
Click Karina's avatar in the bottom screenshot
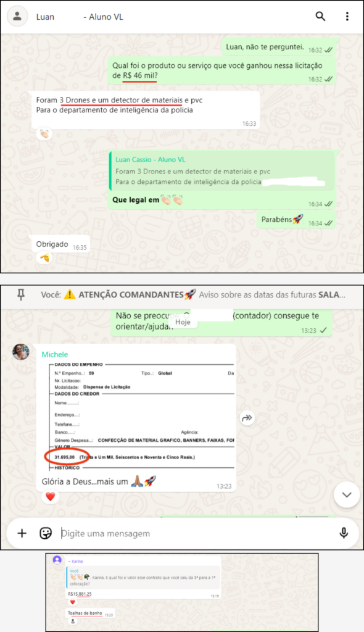pos(57,559)
